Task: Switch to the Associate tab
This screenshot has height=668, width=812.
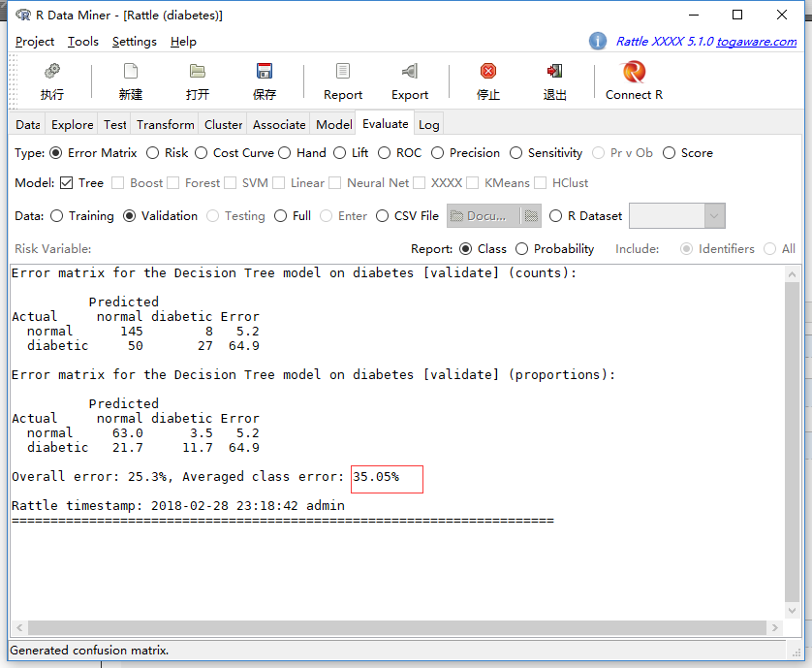Action: (x=279, y=124)
